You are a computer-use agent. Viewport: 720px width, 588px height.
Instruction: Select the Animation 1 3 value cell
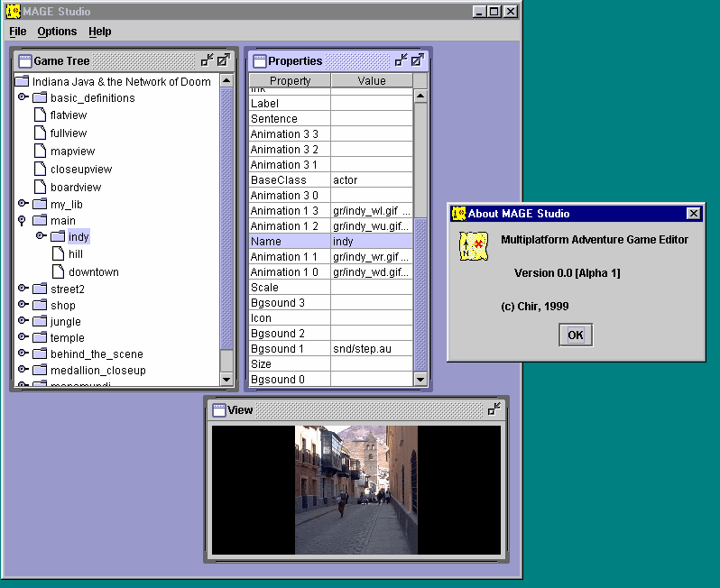click(372, 211)
